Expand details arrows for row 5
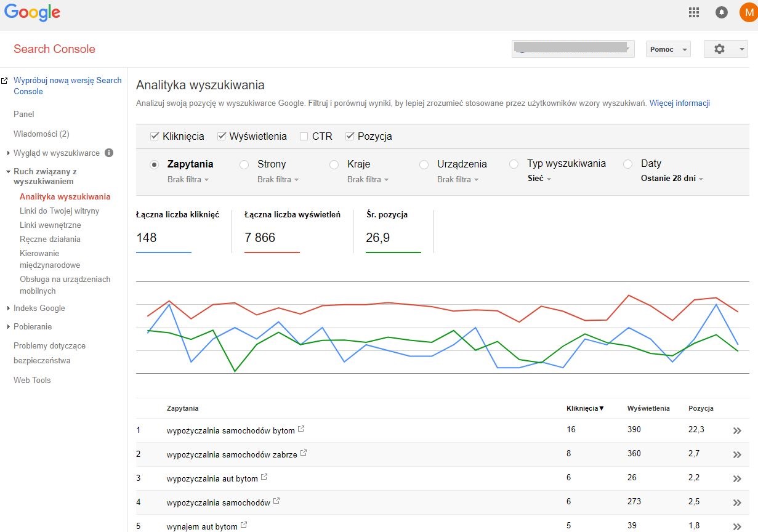The height and width of the screenshot is (532, 758). point(737,526)
